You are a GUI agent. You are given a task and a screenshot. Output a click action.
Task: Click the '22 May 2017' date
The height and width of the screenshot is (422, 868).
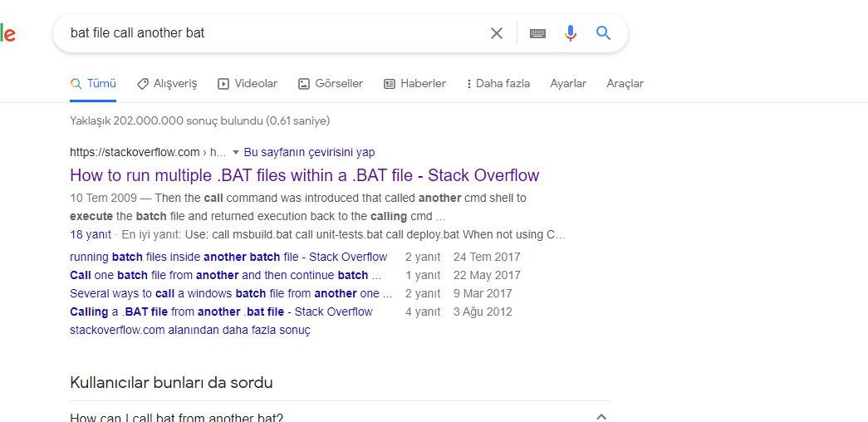pos(487,275)
